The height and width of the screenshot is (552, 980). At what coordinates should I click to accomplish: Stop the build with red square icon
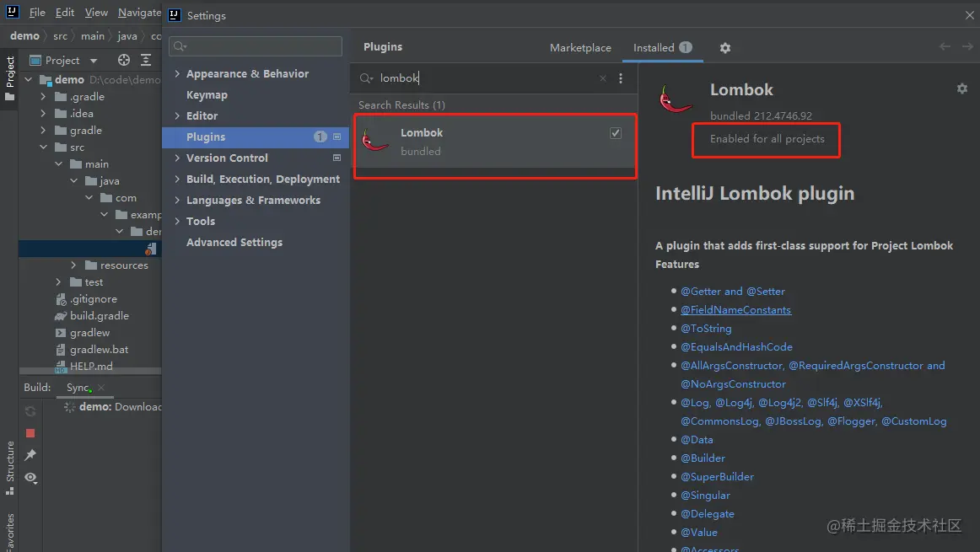[30, 433]
